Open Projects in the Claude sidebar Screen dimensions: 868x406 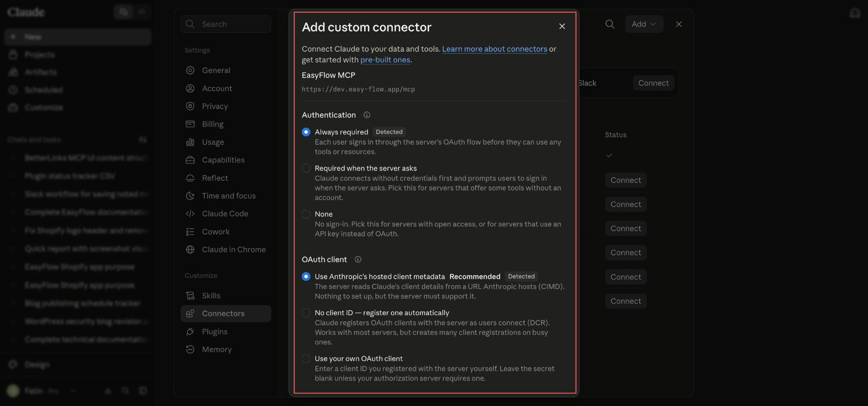coord(78,55)
